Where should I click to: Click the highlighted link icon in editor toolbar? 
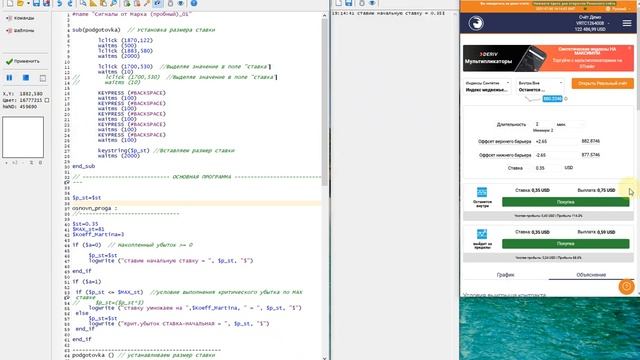tap(158, 3)
